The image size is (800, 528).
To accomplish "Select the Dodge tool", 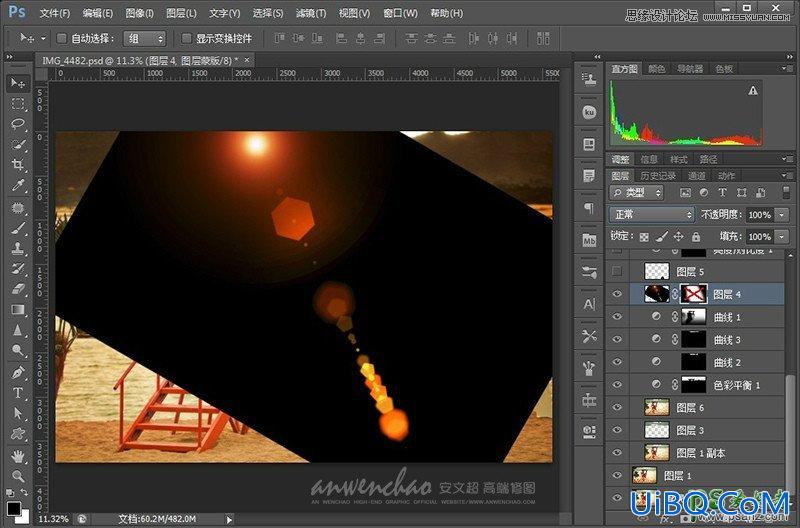I will 18,350.
